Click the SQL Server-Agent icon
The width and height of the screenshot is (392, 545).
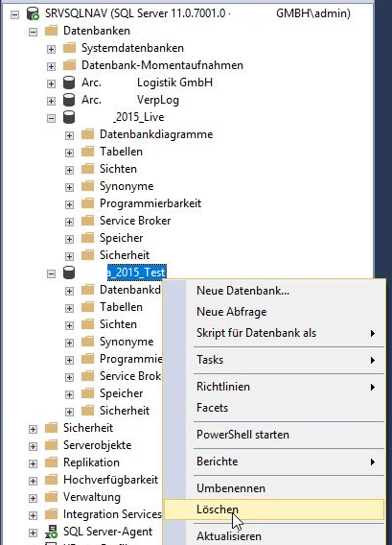[51, 532]
